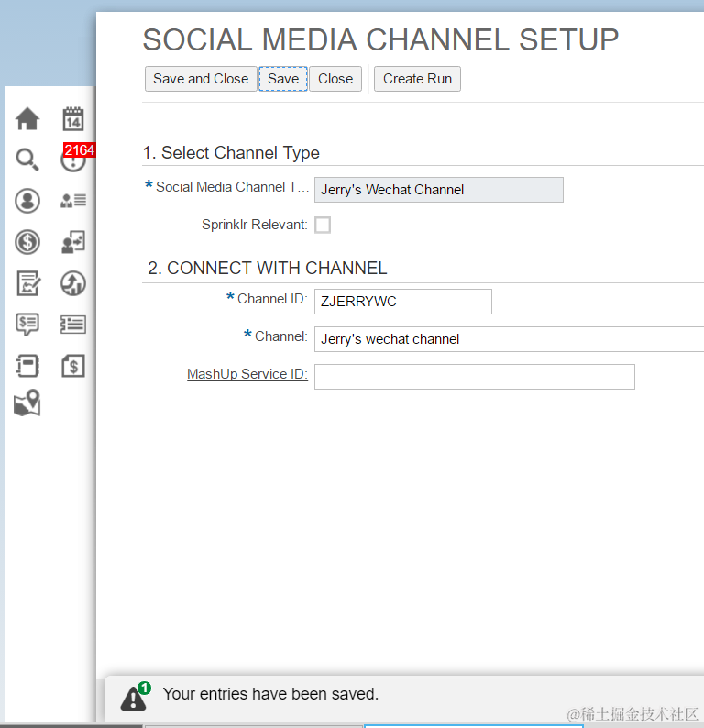Click the '2. CONNECT WITH CHANNEL' heading

(x=267, y=268)
